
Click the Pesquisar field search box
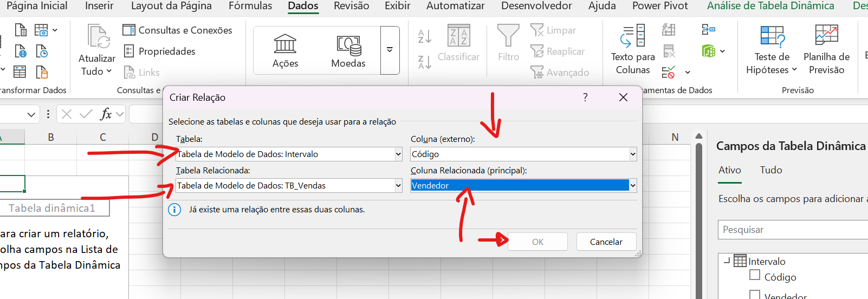point(793,230)
